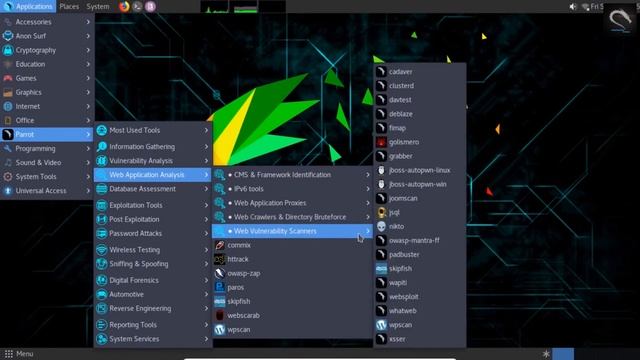The width and height of the screenshot is (640, 360).
Task: Open the terminal launcher in top panel
Action: coord(138,6)
